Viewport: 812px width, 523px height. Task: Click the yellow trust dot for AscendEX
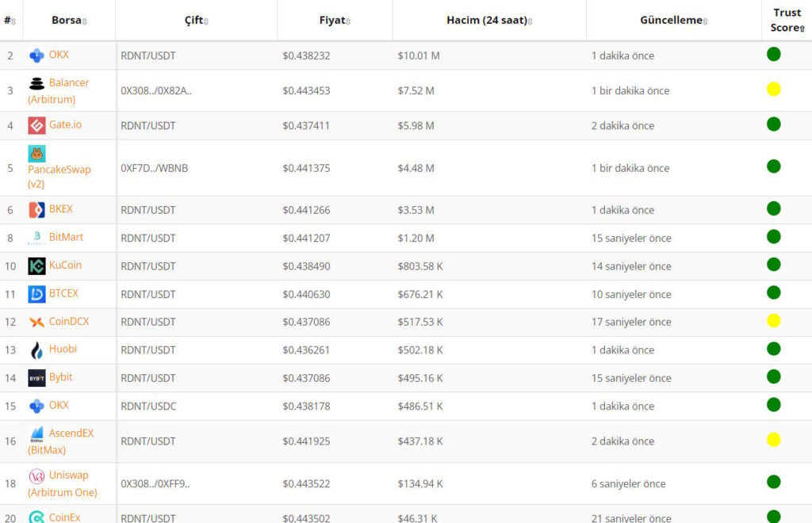pos(774,440)
